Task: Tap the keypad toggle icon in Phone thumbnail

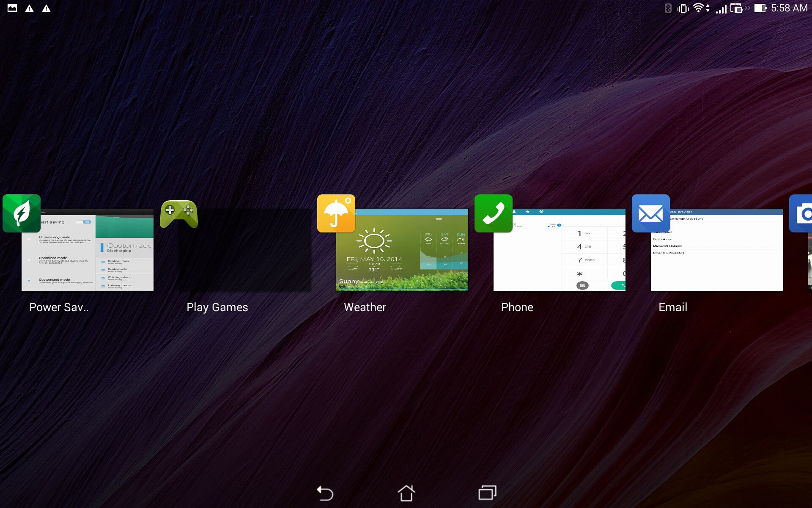Action: click(582, 286)
